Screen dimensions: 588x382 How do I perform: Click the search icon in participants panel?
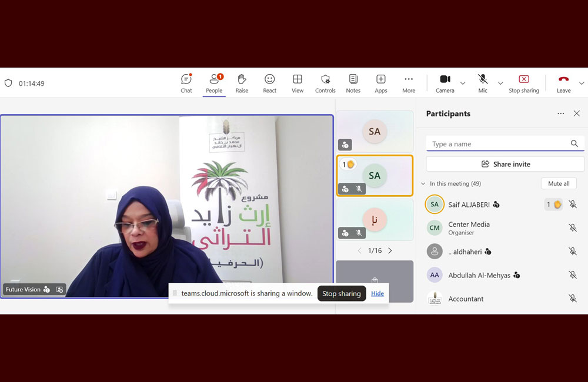pyautogui.click(x=574, y=143)
